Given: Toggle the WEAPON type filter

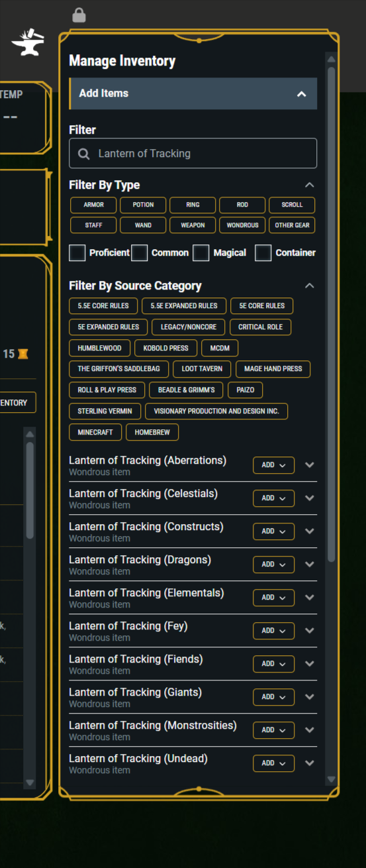Looking at the screenshot, I should (x=193, y=225).
